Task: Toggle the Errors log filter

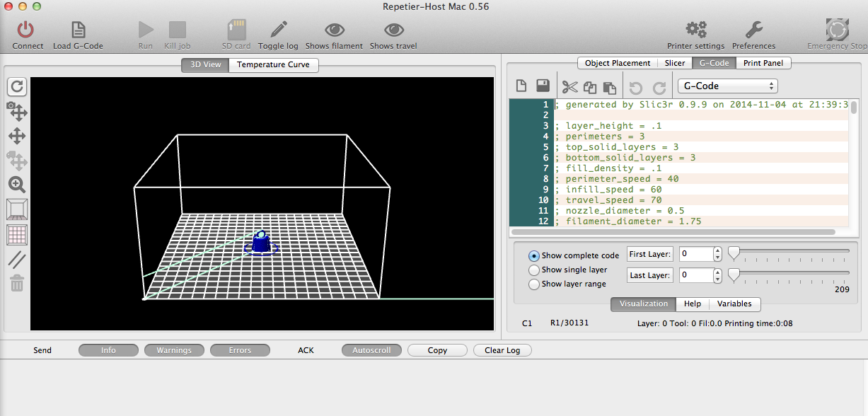Action: point(240,350)
